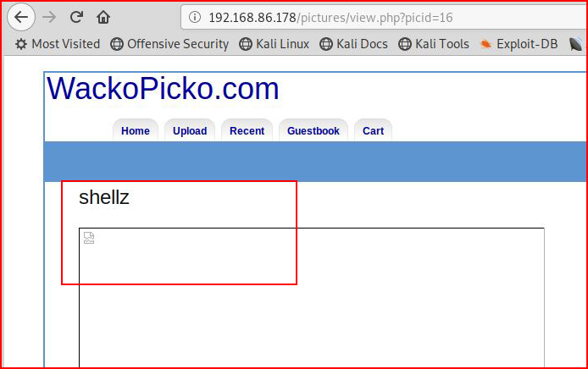The width and height of the screenshot is (588, 369).
Task: Open the Kali Tools bookmark
Action: [x=434, y=44]
